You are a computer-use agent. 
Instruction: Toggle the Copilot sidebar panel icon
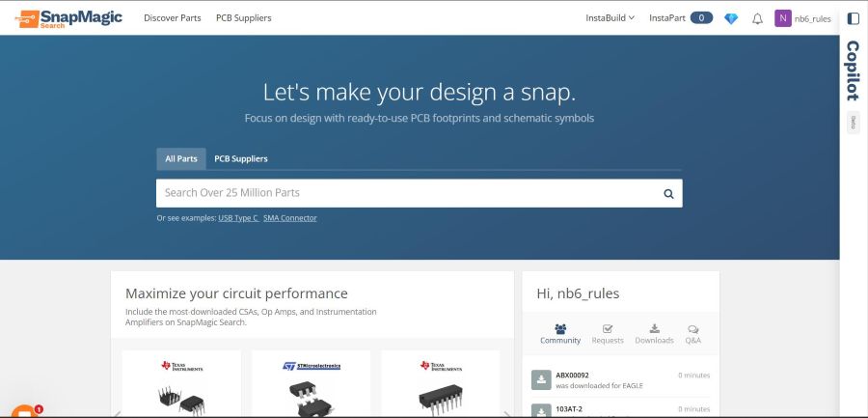(x=853, y=18)
